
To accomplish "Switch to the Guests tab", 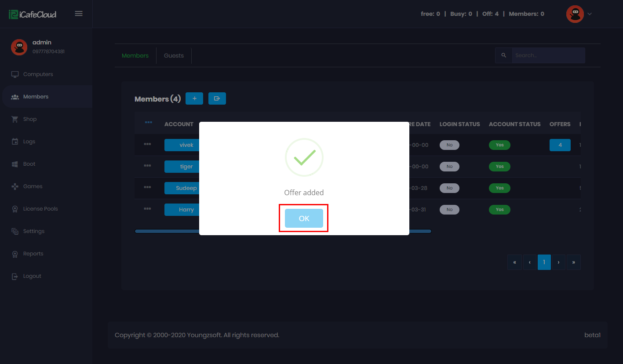I will (x=174, y=56).
